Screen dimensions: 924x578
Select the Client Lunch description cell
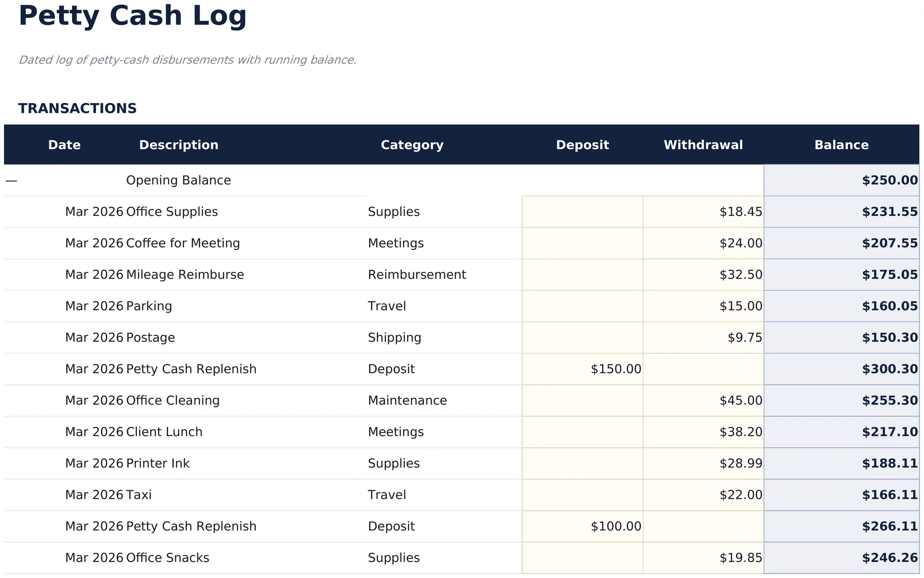coord(246,432)
